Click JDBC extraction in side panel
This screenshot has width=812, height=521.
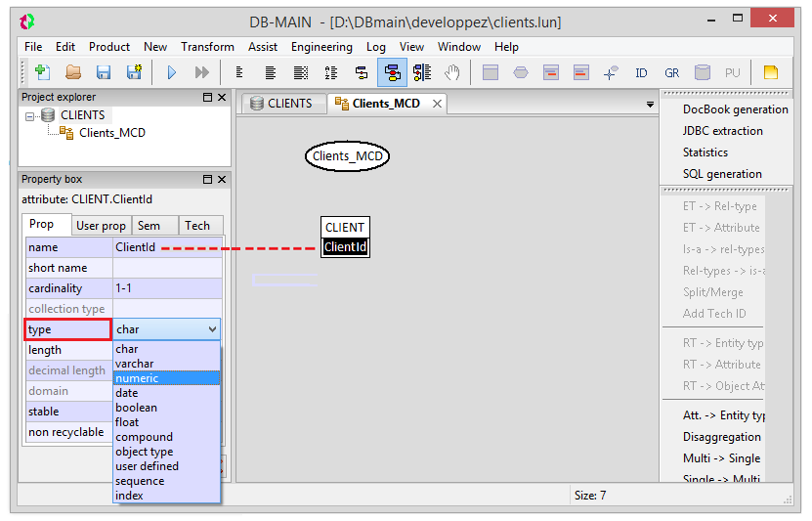point(722,131)
